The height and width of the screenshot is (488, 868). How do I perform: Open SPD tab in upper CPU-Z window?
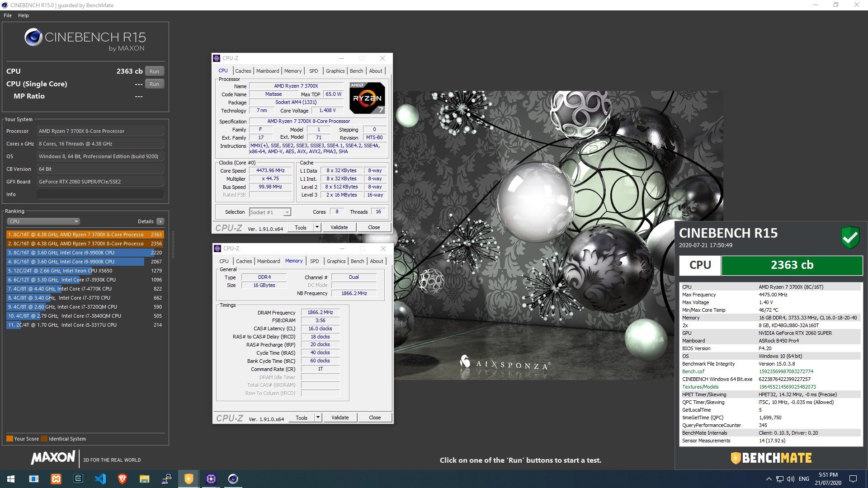point(314,71)
